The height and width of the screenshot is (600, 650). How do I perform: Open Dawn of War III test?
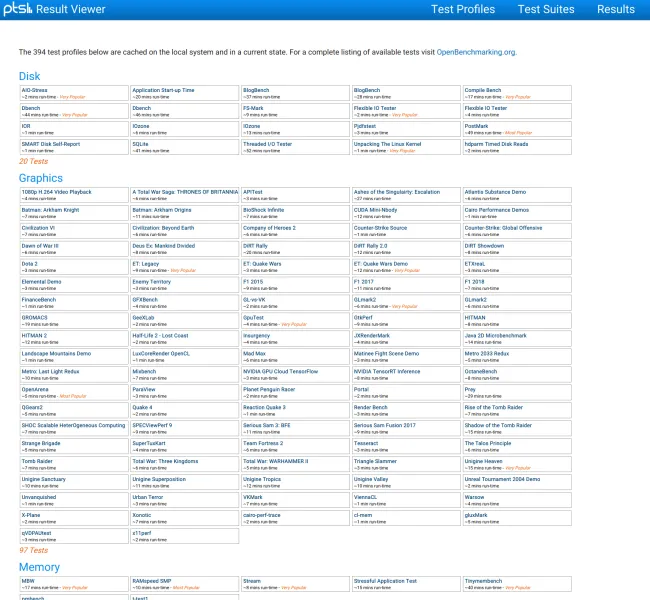[x=74, y=249]
